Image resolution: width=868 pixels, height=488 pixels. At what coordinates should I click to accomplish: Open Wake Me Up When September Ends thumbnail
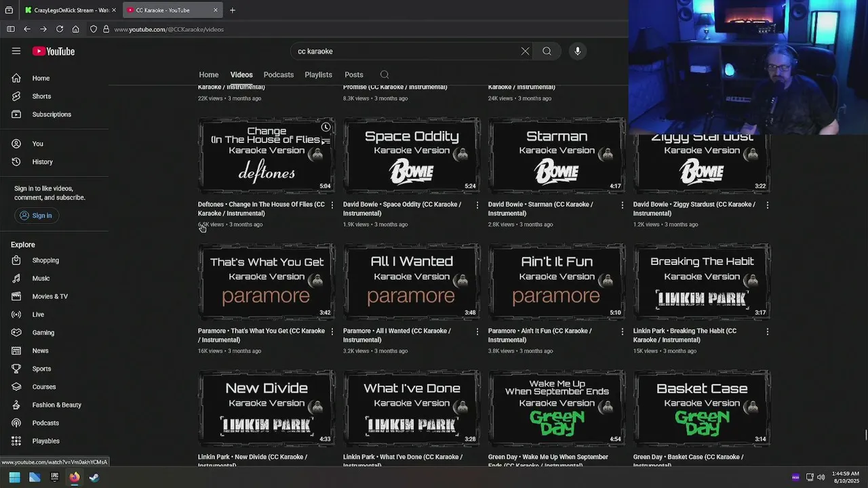(x=557, y=408)
